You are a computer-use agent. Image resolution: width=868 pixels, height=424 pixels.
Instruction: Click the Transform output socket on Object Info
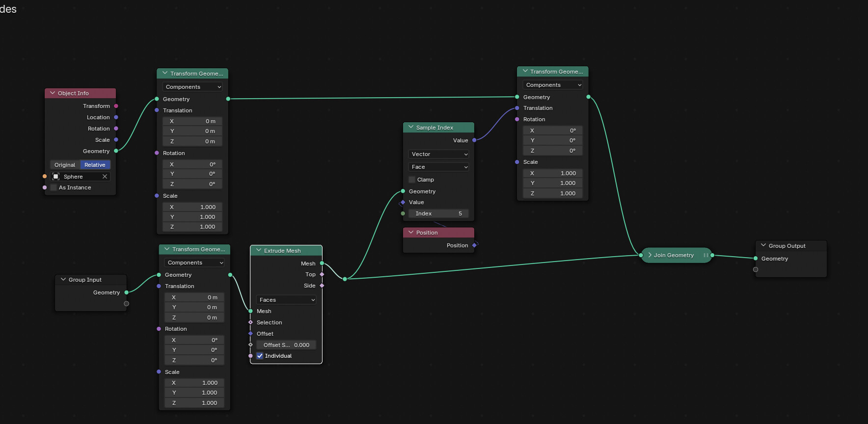(116, 106)
